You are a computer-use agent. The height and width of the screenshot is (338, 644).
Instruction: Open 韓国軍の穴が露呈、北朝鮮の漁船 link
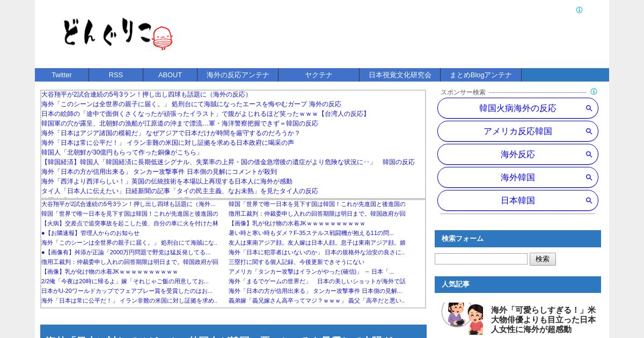click(180, 123)
